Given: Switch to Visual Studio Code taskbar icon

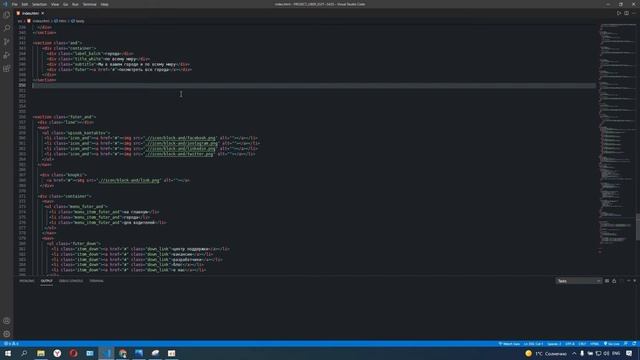Looking at the screenshot, I should tap(106, 353).
